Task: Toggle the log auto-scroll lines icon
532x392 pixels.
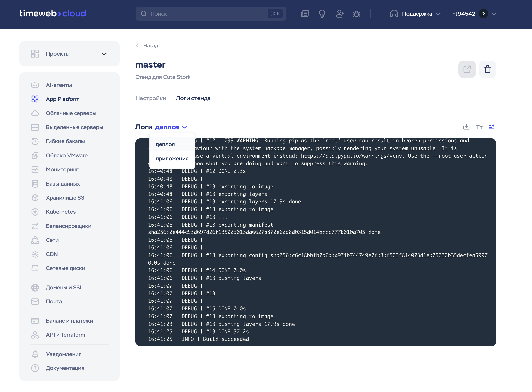Action: point(491,127)
